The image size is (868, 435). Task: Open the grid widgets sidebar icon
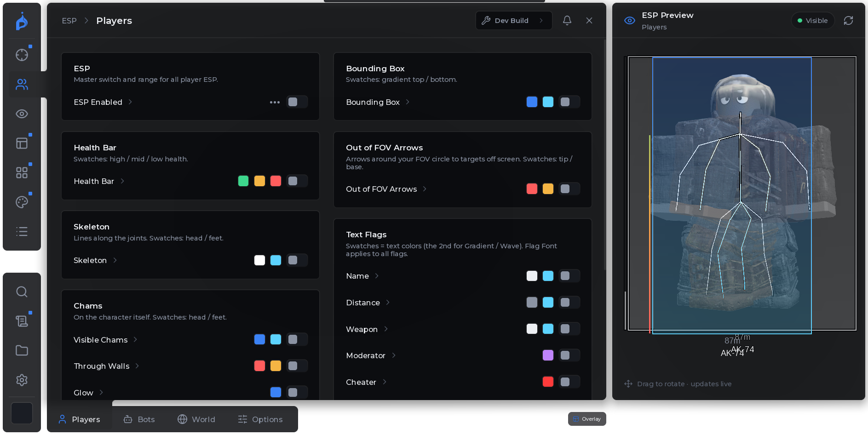[x=22, y=172]
